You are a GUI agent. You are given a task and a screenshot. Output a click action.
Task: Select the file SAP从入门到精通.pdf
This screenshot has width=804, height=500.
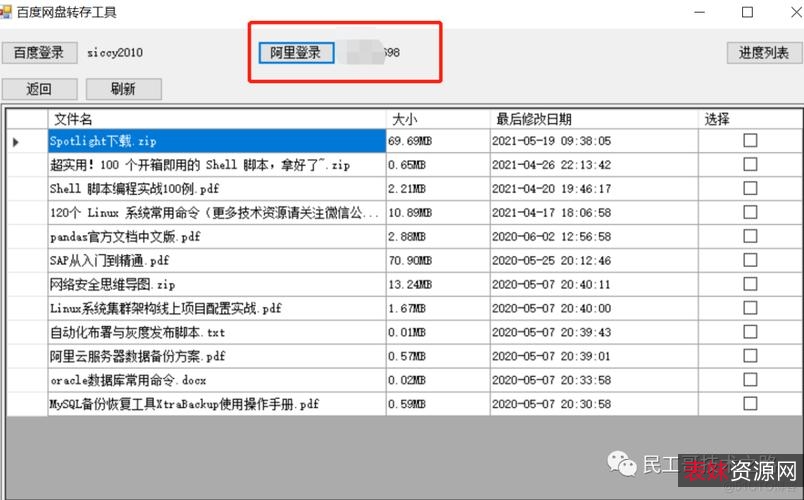pos(217,261)
